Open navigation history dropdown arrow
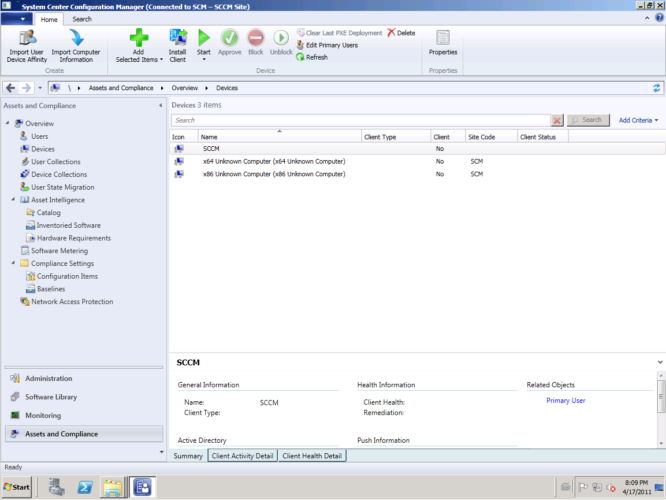The width and height of the screenshot is (666, 500). (40, 88)
